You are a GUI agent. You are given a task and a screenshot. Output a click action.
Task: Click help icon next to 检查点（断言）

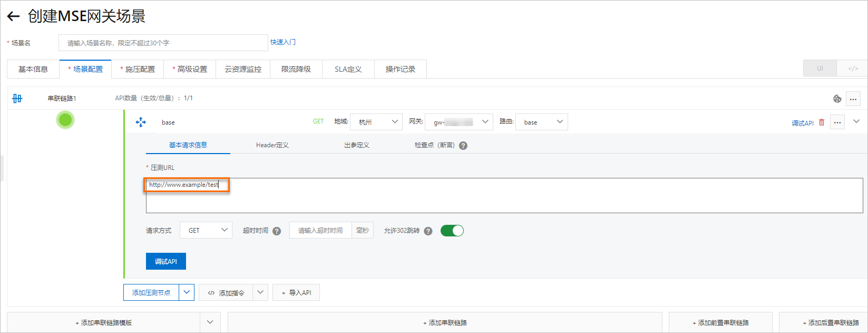point(463,146)
